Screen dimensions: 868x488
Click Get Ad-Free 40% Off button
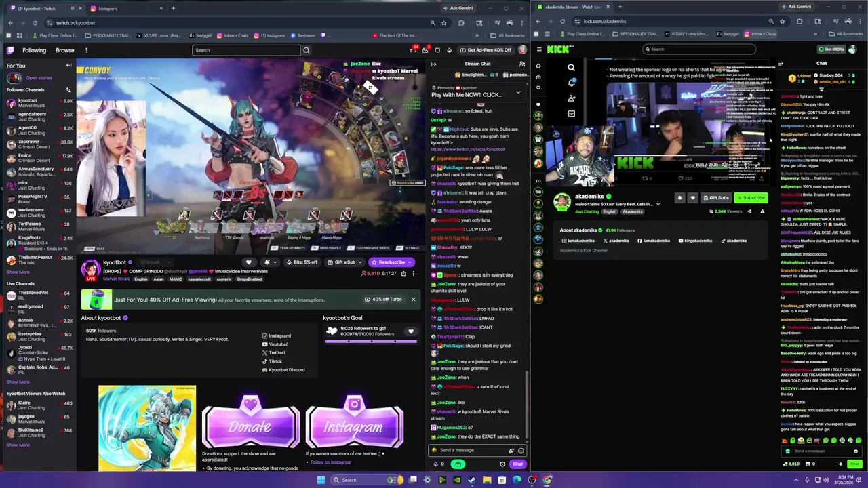point(486,50)
